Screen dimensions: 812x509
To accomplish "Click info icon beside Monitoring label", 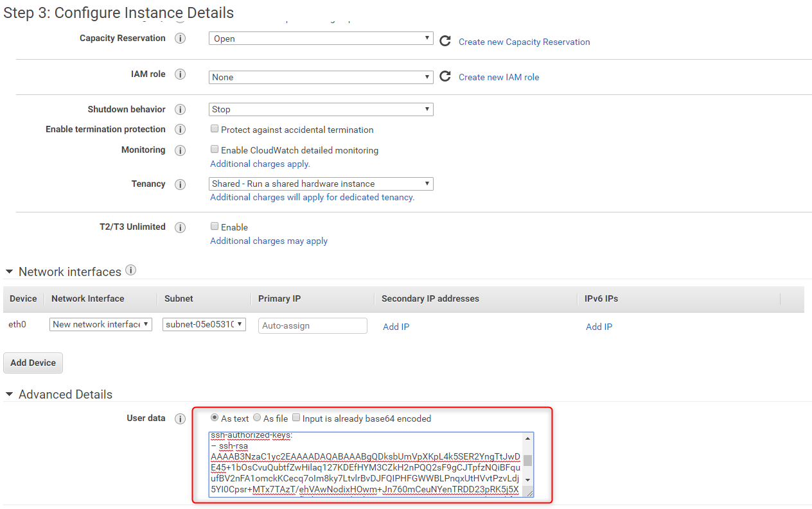I will point(181,150).
